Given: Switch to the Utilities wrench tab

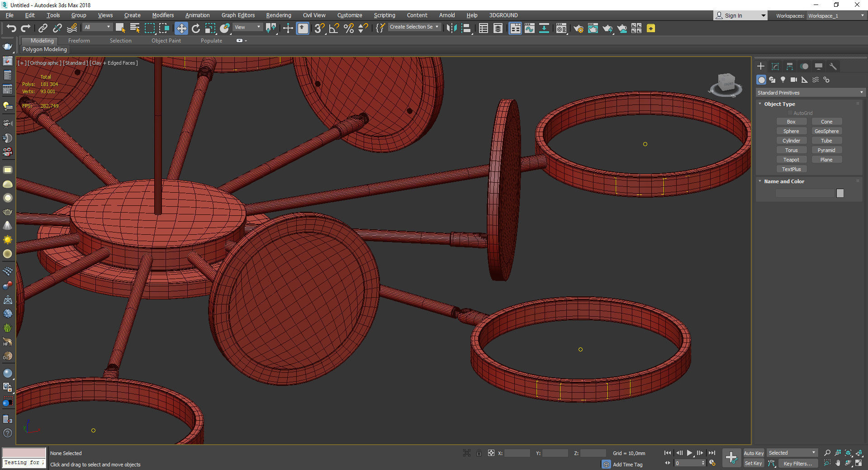Looking at the screenshot, I should coord(833,66).
